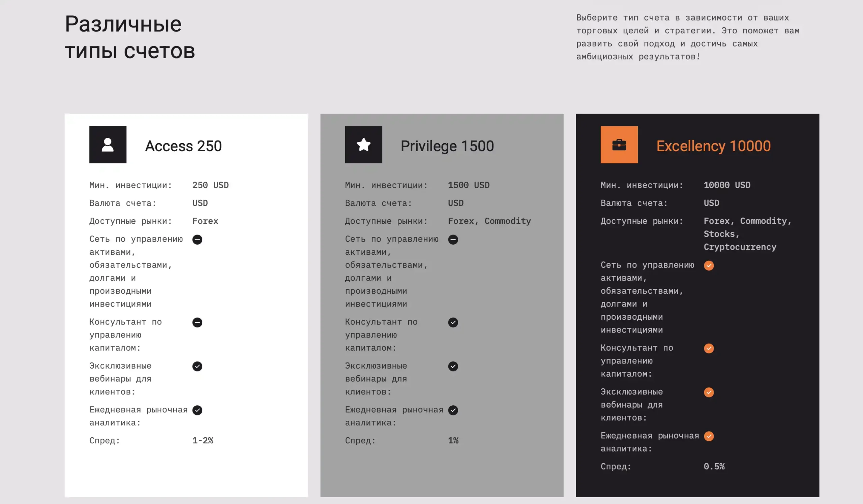Viewport: 863px width, 504px height.
Task: Click Excellency asset network orange checkmark
Action: point(709,265)
